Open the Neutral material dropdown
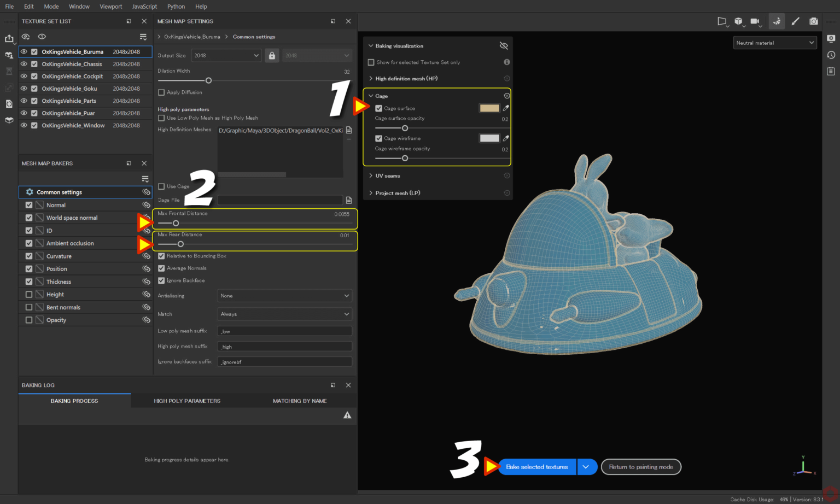Image resolution: width=840 pixels, height=504 pixels. (774, 42)
